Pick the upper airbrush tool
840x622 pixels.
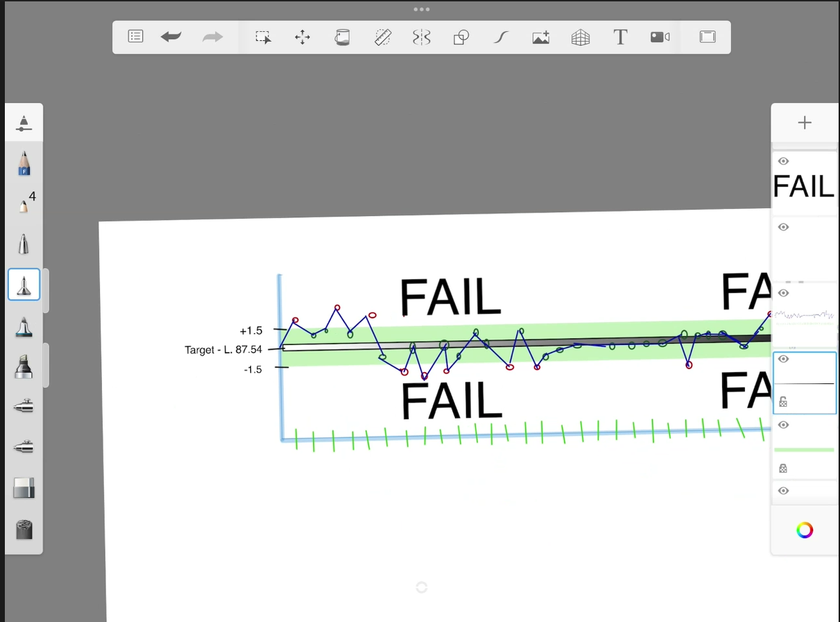(x=24, y=407)
